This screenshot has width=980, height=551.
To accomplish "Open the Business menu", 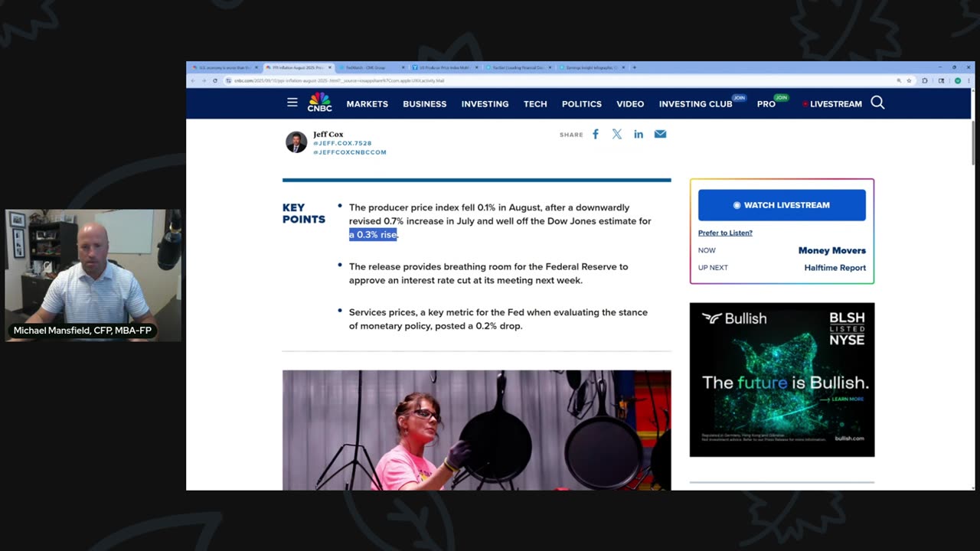I will click(425, 104).
